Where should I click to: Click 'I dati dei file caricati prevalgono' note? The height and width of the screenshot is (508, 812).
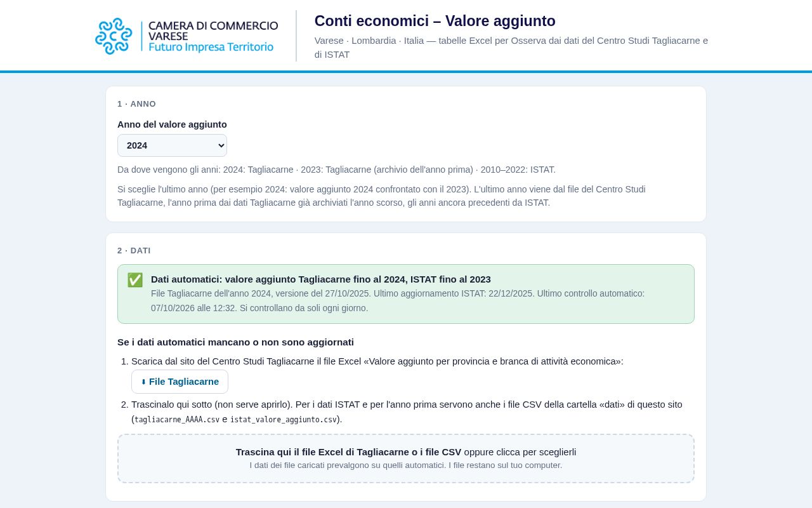[406, 465]
